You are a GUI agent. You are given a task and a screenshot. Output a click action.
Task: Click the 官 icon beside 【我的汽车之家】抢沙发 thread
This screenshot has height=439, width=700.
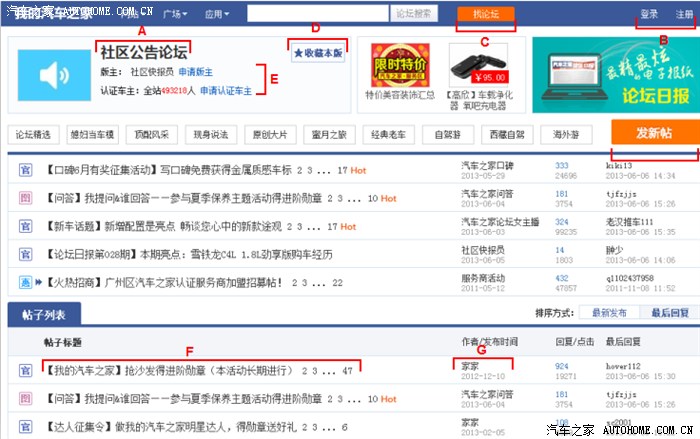(x=25, y=370)
